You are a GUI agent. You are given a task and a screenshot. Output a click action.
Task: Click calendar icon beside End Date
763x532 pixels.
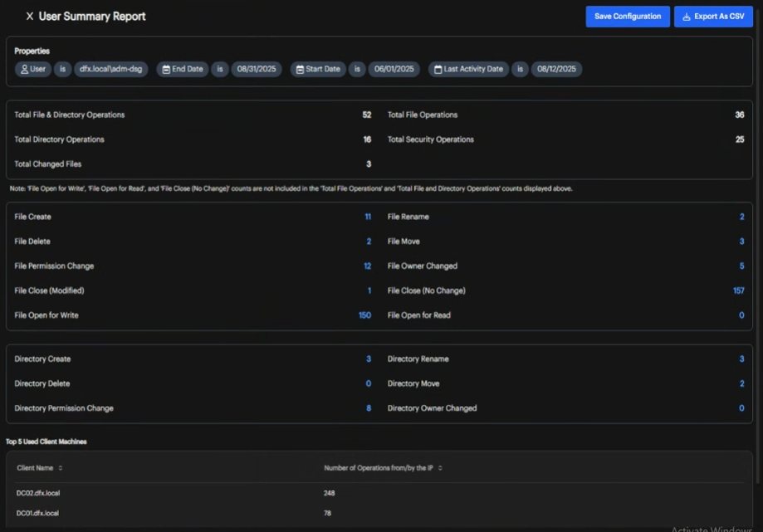tap(166, 70)
